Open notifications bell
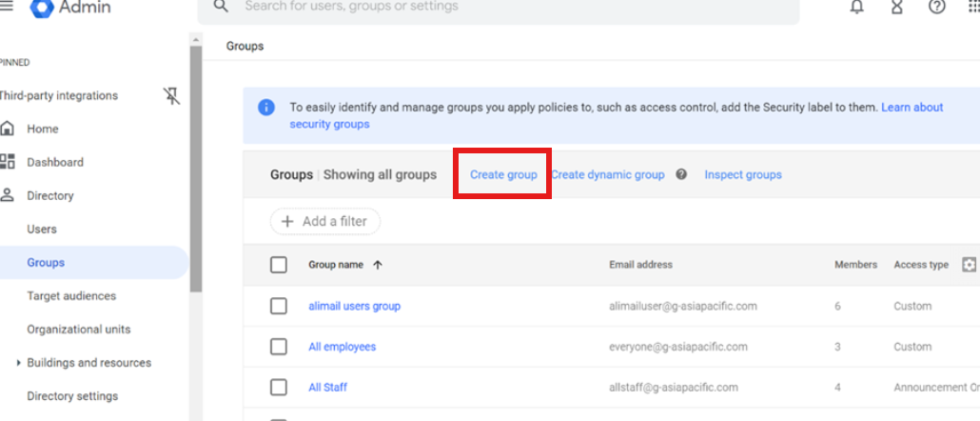This screenshot has width=980, height=421. [857, 8]
